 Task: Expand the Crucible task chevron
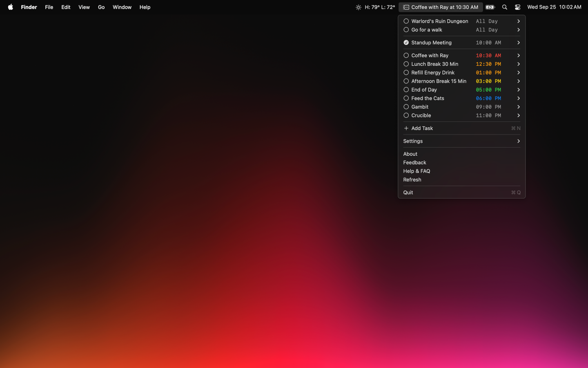[x=518, y=116]
